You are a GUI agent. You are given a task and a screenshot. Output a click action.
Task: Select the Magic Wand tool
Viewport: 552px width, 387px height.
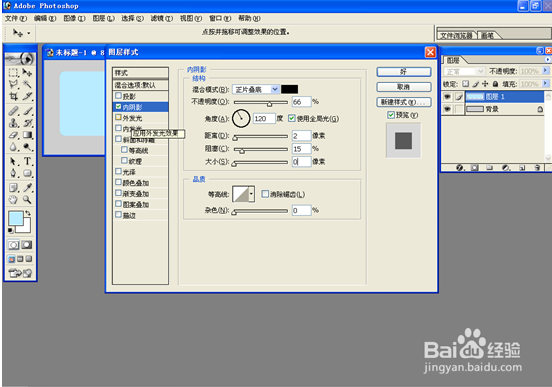click(x=27, y=84)
